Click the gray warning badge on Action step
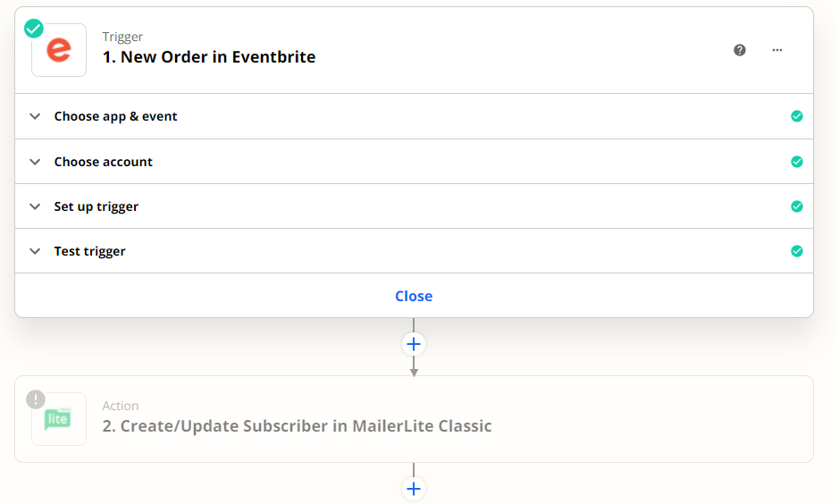The height and width of the screenshot is (504, 839). click(x=35, y=399)
